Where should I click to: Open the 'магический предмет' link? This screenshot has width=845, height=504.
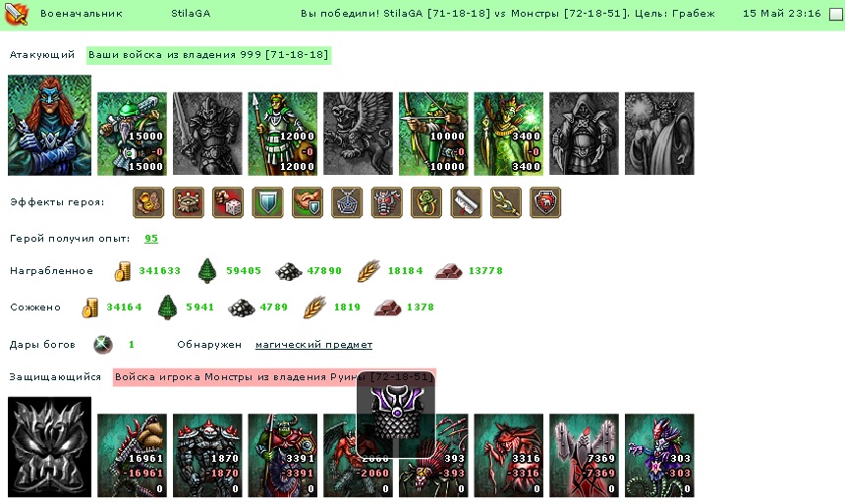pos(313,345)
